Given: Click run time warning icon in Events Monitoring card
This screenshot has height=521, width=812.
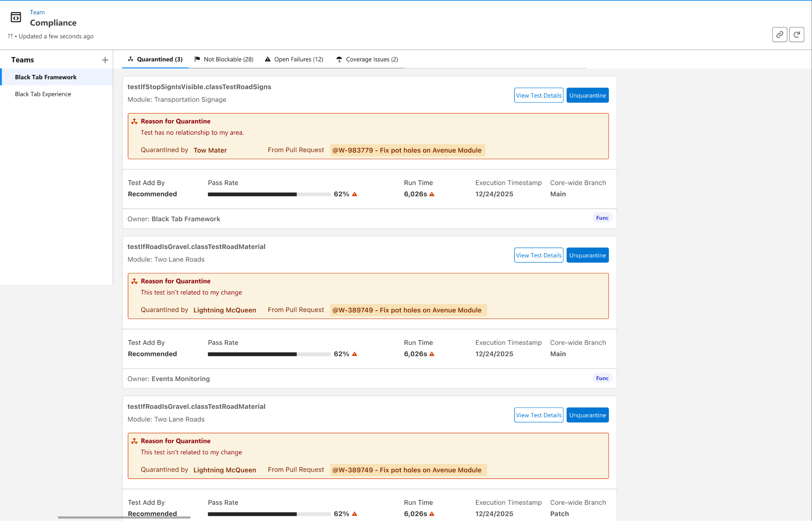Looking at the screenshot, I should point(432,354).
